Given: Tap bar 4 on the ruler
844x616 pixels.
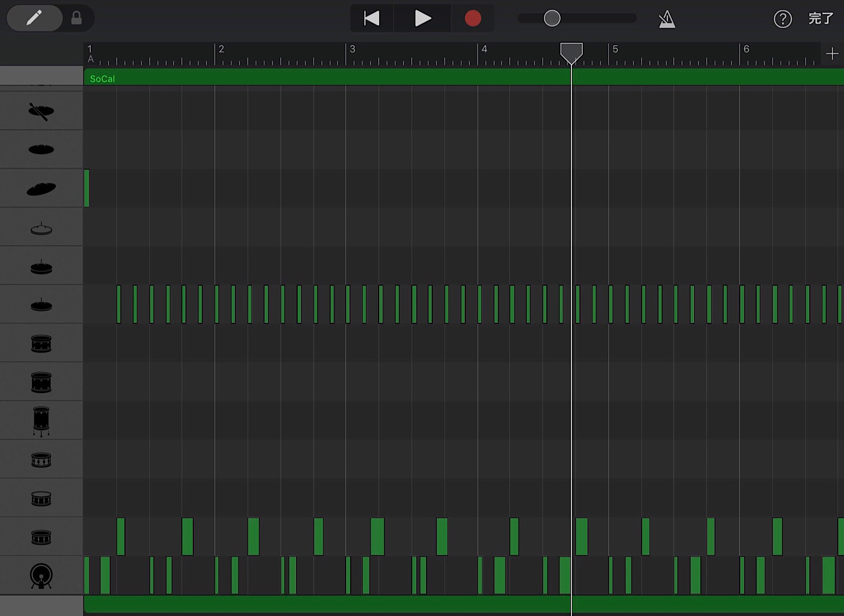Looking at the screenshot, I should pyautogui.click(x=484, y=49).
